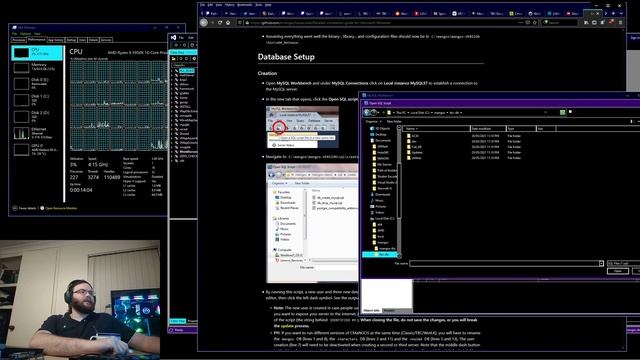This screenshot has height=360, width=640.
Task: Expand This PC breadcrumb dropdown arrow
Action: pyautogui.click(x=408, y=113)
